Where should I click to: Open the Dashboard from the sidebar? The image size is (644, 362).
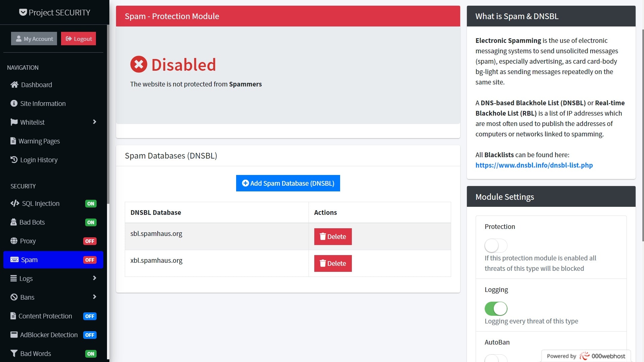tap(36, 84)
